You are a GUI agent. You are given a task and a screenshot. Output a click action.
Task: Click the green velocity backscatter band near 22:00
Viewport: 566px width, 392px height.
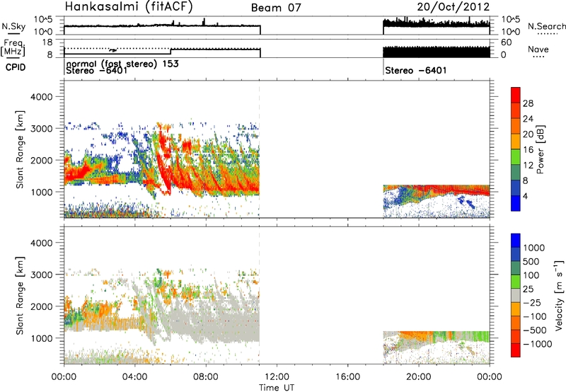click(x=462, y=336)
